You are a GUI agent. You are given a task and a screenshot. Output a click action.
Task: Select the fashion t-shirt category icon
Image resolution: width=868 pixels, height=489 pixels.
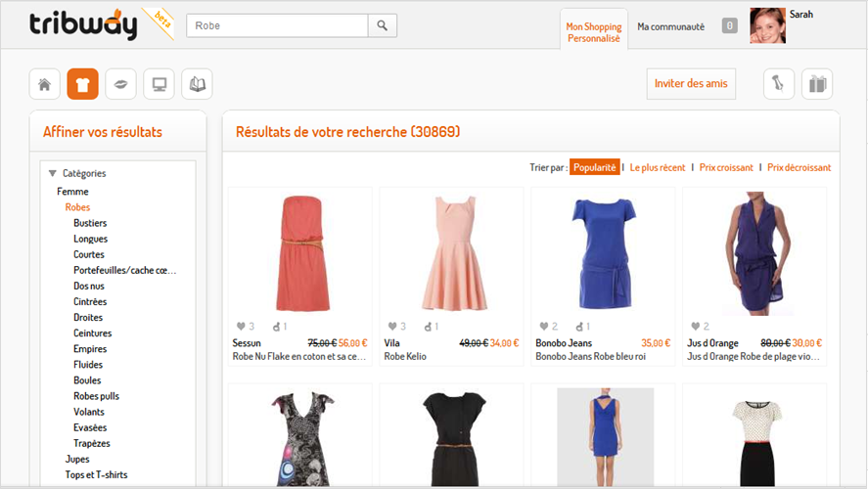pos(82,84)
